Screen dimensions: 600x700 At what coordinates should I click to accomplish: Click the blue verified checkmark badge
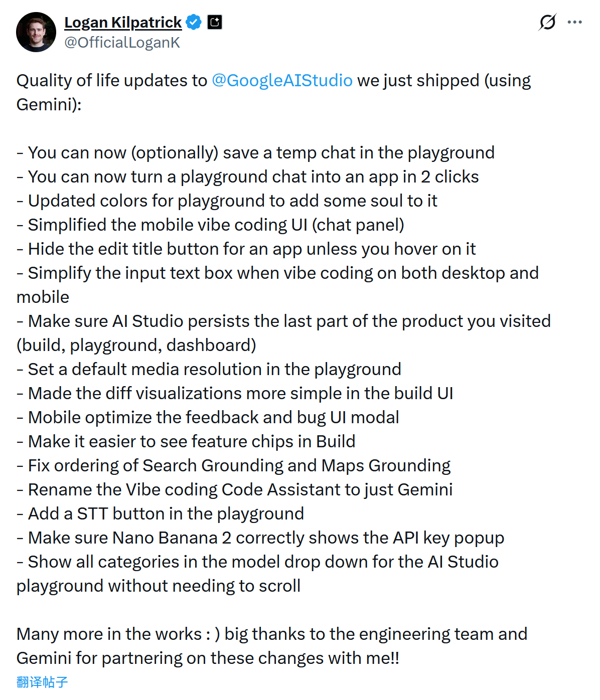point(194,22)
